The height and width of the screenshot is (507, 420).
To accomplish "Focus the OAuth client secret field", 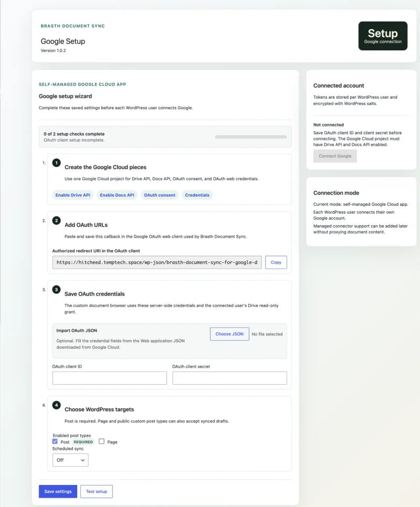I will (x=229, y=378).
